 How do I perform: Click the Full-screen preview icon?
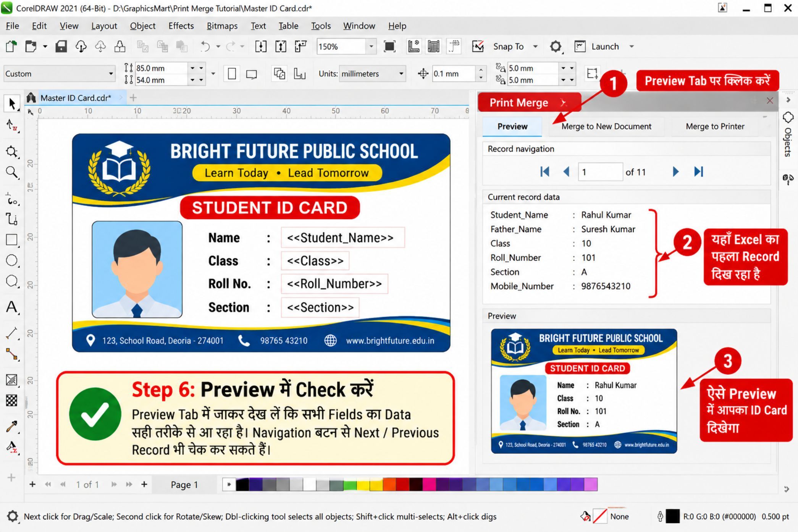click(389, 47)
